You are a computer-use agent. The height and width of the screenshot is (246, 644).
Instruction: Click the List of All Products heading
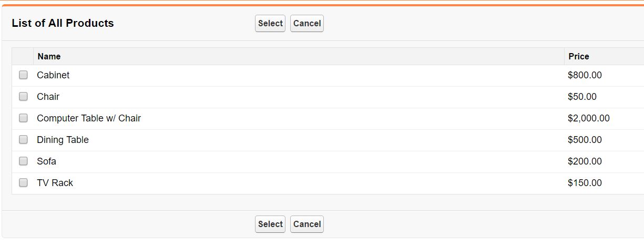[63, 23]
